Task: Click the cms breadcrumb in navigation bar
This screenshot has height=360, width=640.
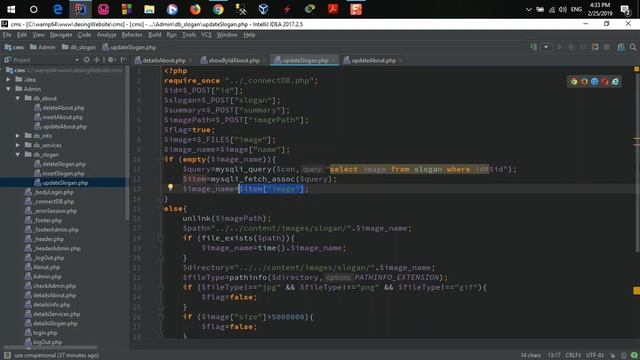Action: pyautogui.click(x=14, y=47)
